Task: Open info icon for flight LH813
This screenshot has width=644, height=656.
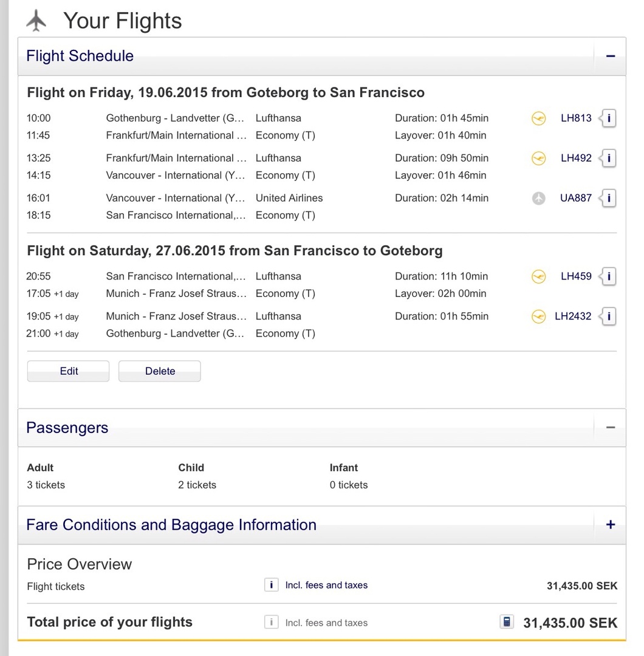Action: 609,118
